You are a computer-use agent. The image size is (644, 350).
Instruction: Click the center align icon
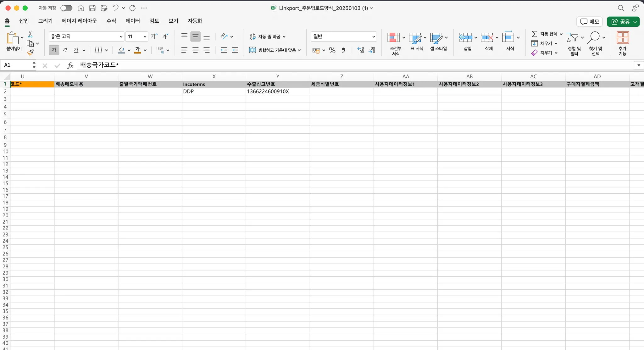click(195, 50)
